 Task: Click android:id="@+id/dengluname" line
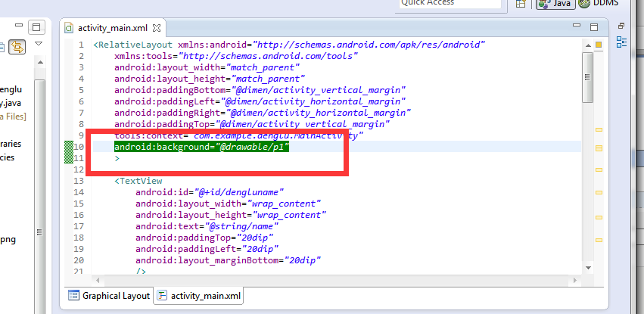pyautogui.click(x=210, y=192)
